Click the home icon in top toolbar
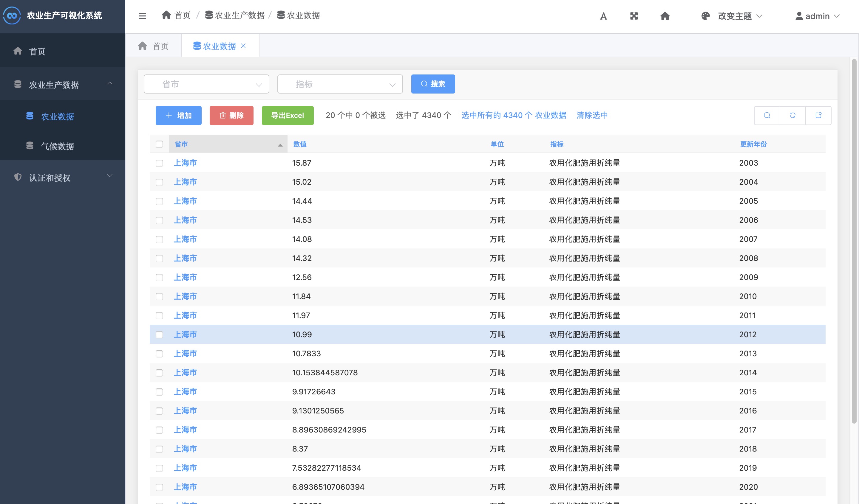 [665, 16]
